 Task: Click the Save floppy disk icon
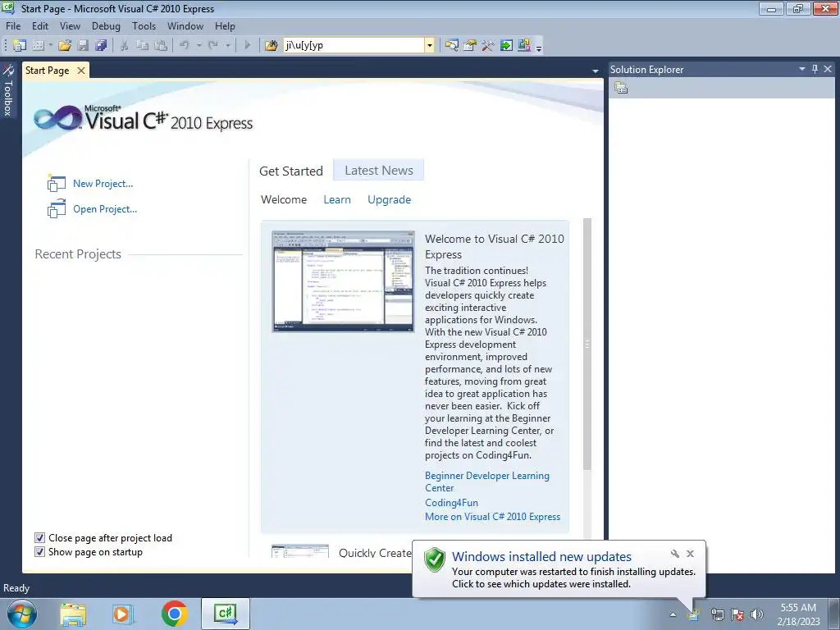(x=83, y=46)
